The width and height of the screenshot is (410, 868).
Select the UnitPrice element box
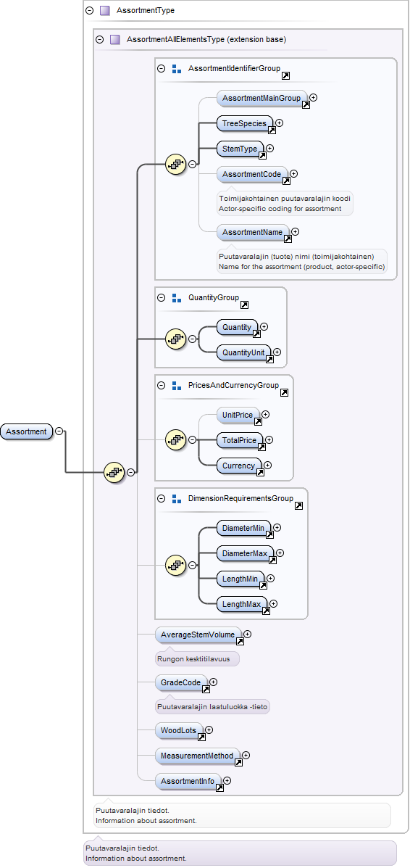pos(238,415)
